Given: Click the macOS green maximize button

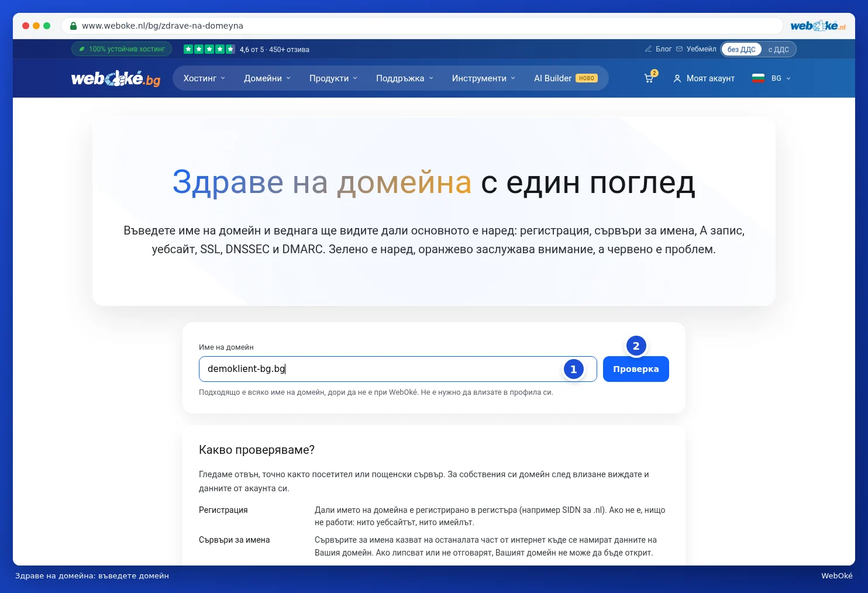Looking at the screenshot, I should click(47, 26).
